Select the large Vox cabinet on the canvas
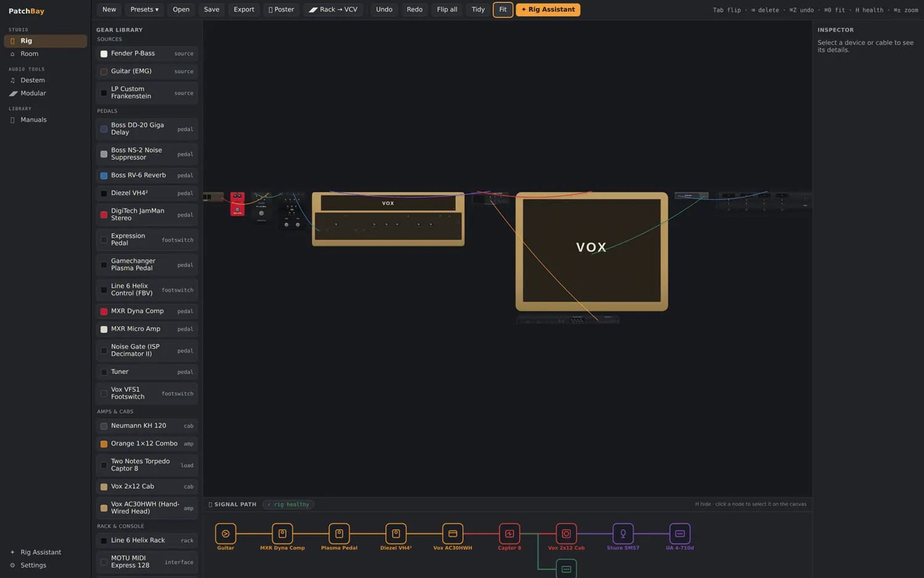Image resolution: width=924 pixels, height=578 pixels. pos(591,251)
